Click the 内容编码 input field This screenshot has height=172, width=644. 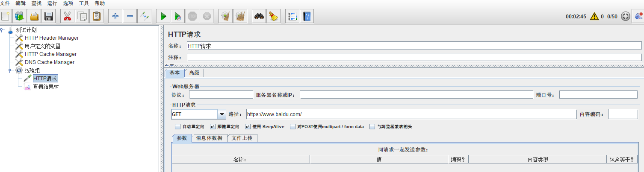623,114
